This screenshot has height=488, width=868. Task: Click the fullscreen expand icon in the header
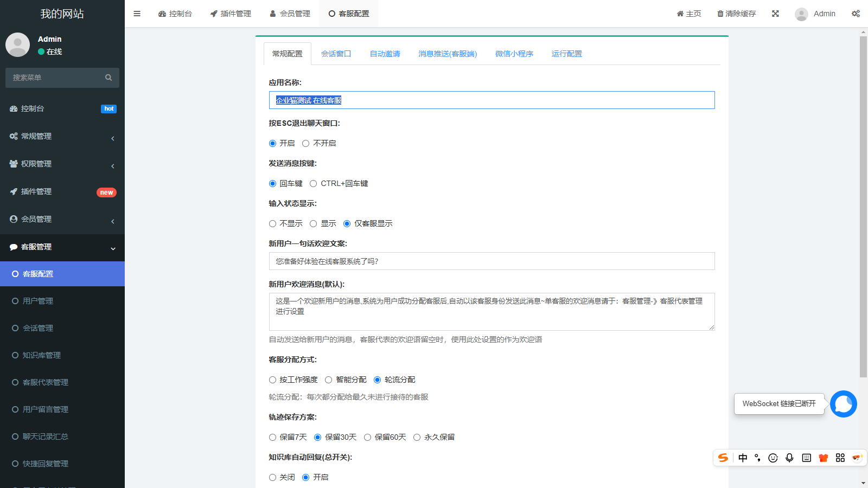click(775, 14)
